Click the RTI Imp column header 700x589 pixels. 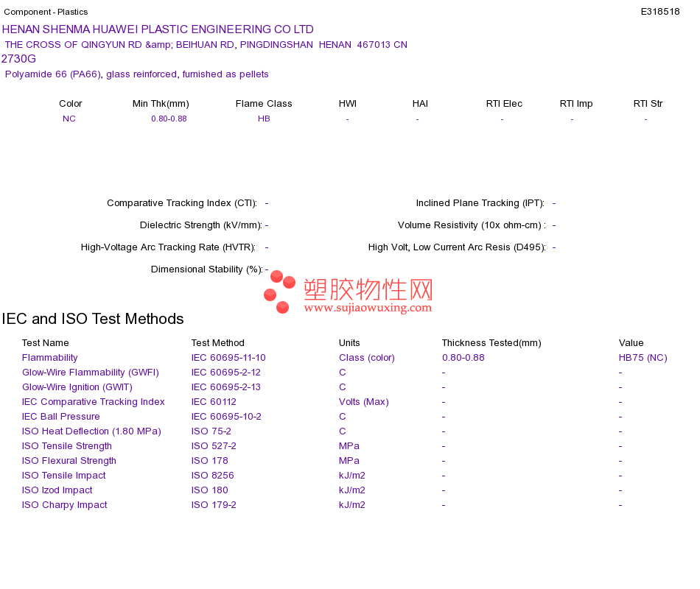click(x=576, y=104)
